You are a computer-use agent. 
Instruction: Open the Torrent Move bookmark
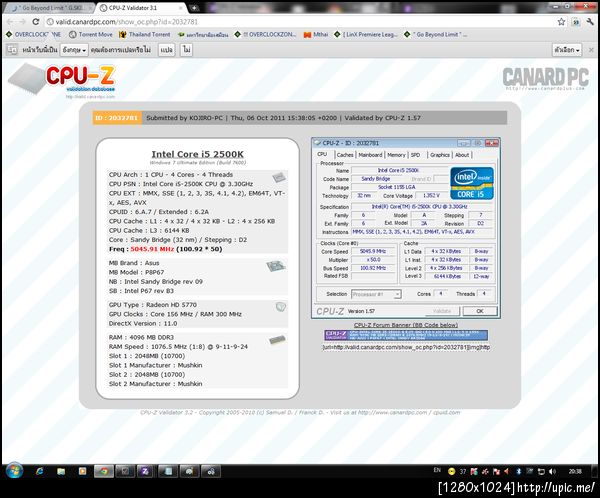click(x=91, y=34)
